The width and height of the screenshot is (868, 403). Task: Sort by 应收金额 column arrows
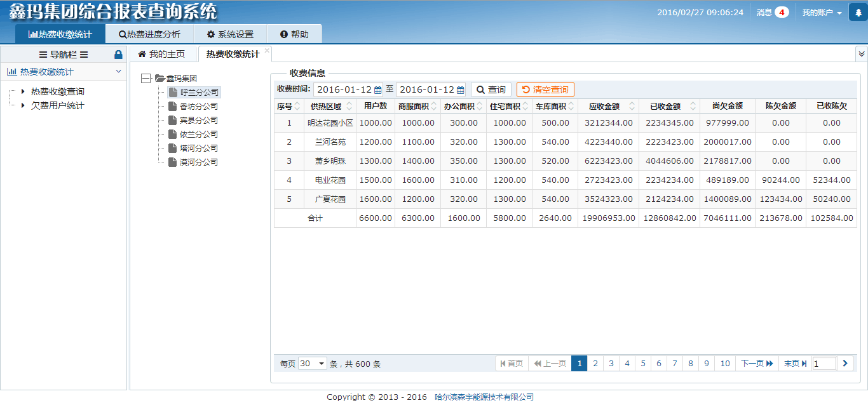pyautogui.click(x=632, y=106)
